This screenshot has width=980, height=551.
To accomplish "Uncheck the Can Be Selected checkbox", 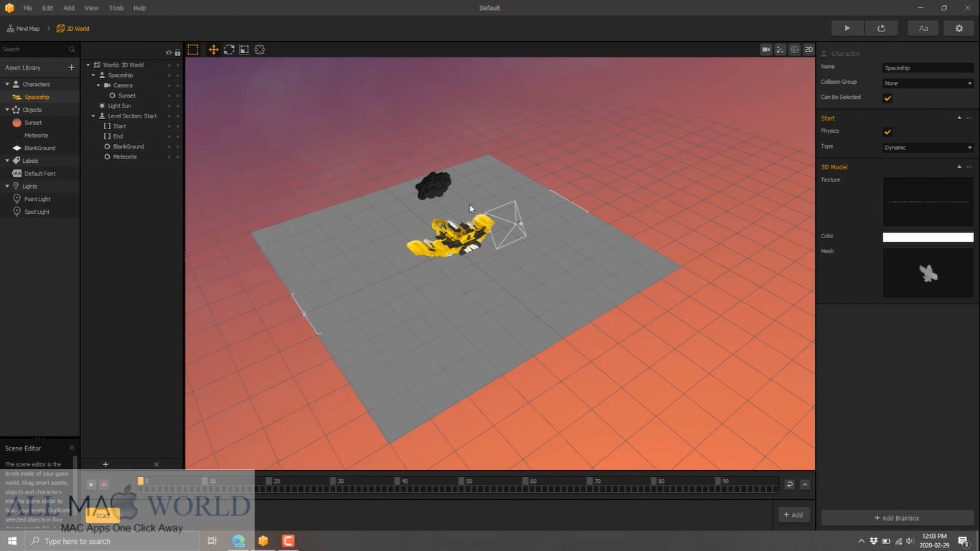I will coord(887,98).
